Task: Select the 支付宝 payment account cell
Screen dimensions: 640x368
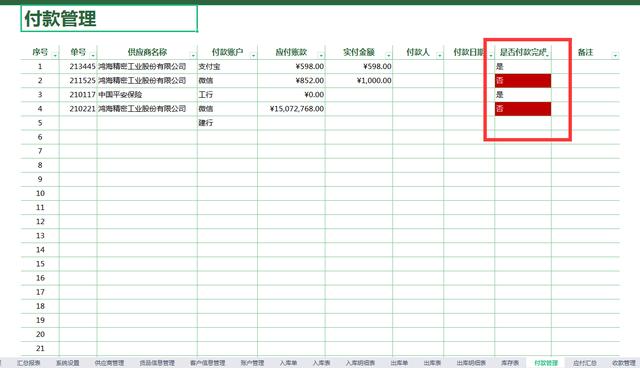Action: coord(227,67)
